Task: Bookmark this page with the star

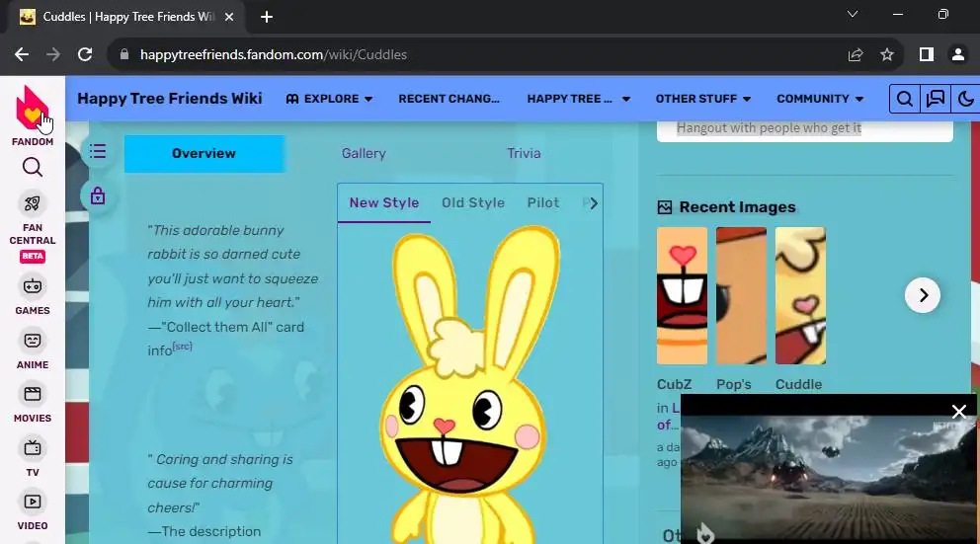Action: [887, 55]
